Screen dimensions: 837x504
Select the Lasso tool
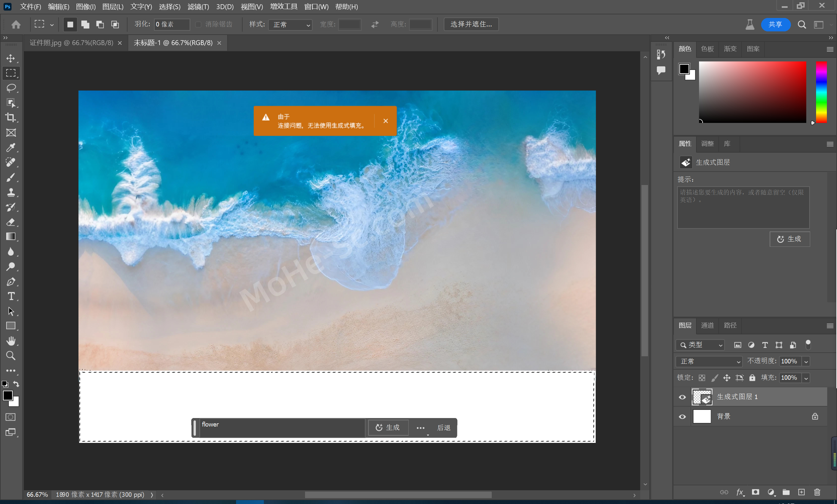click(x=11, y=88)
